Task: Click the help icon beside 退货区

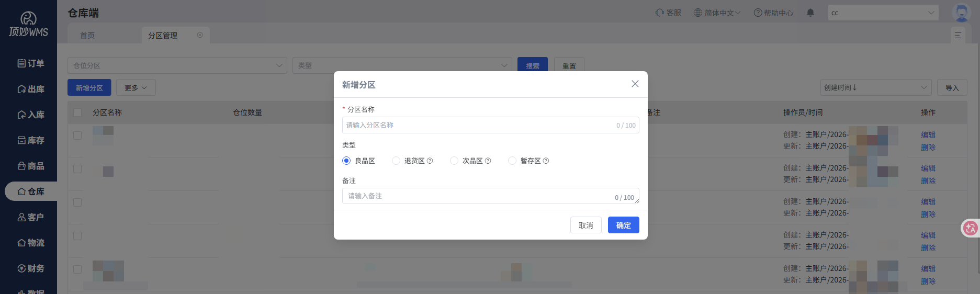Action: [x=430, y=161]
